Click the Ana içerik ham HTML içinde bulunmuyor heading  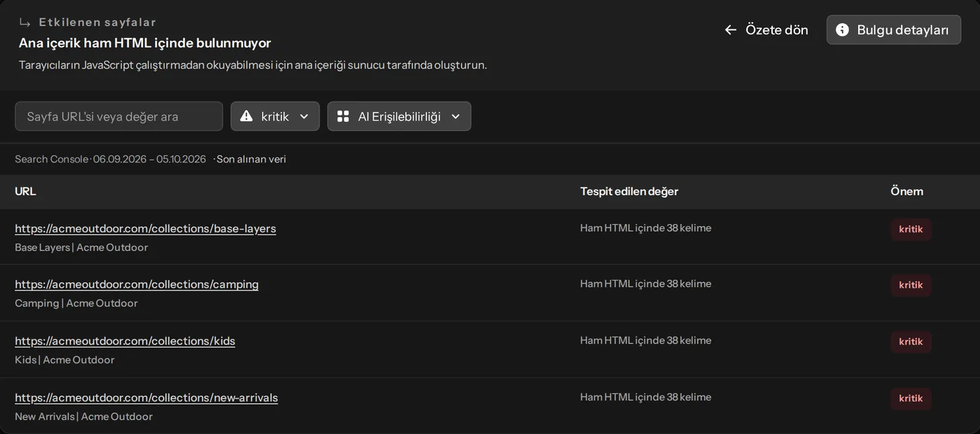tap(145, 43)
